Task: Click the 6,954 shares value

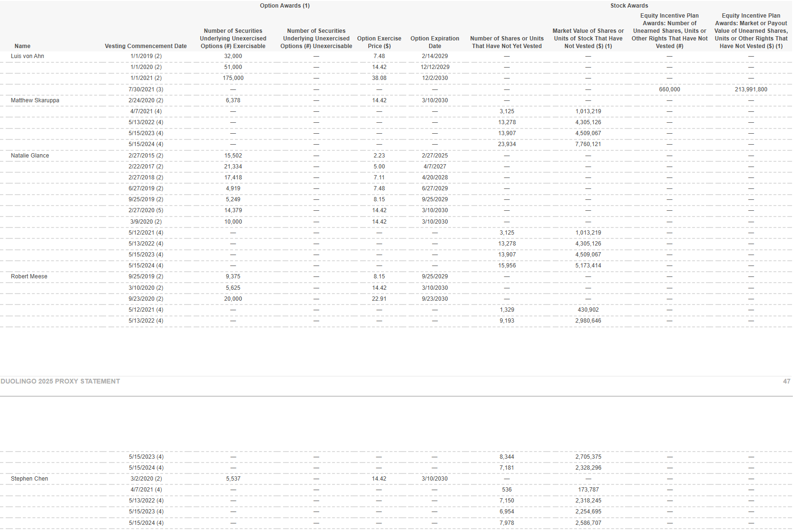Action: click(x=507, y=512)
